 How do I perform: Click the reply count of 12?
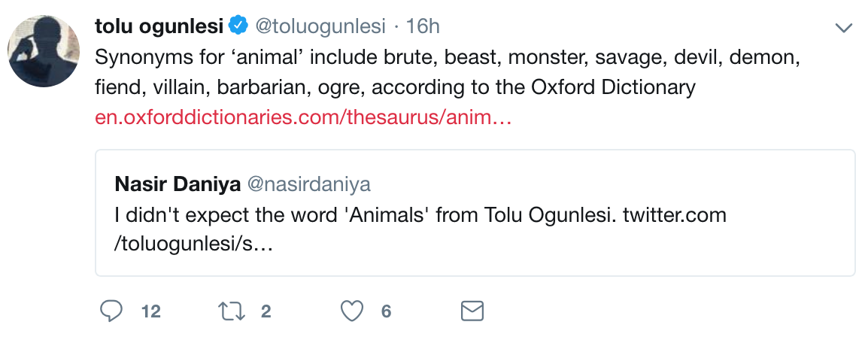[151, 311]
